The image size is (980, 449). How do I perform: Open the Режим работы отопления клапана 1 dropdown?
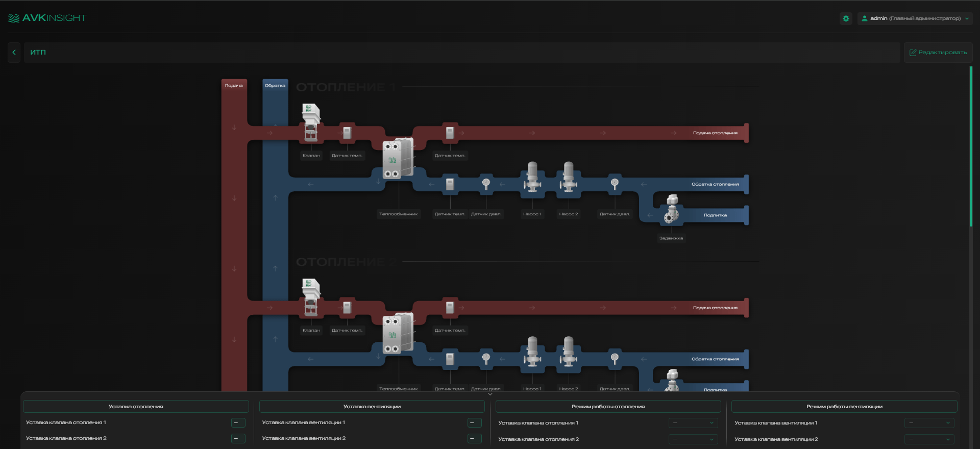693,423
